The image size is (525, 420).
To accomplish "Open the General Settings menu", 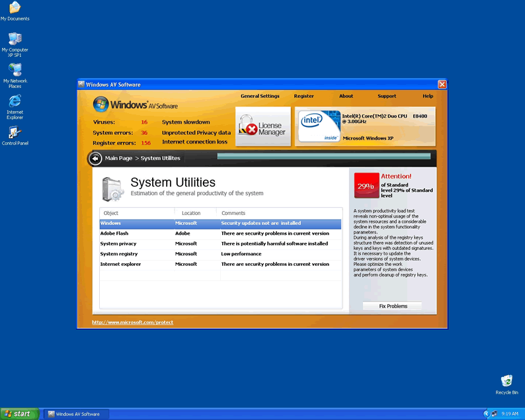I will [x=260, y=96].
